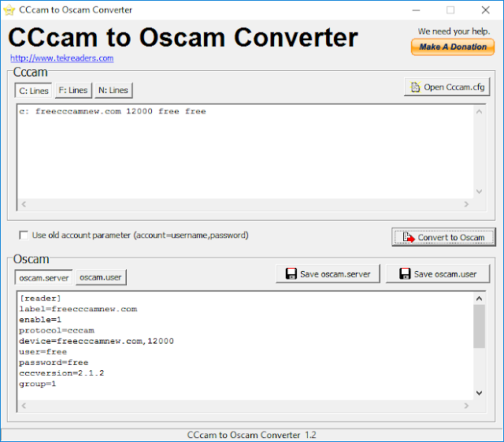
Task: Click the 'cccversion=2.1.2' line
Action: point(61,373)
